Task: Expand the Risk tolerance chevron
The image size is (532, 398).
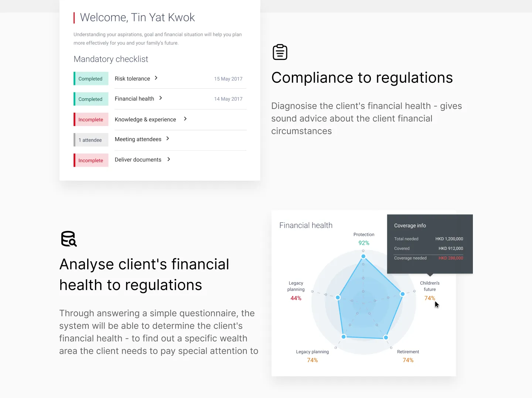Action: 156,78
